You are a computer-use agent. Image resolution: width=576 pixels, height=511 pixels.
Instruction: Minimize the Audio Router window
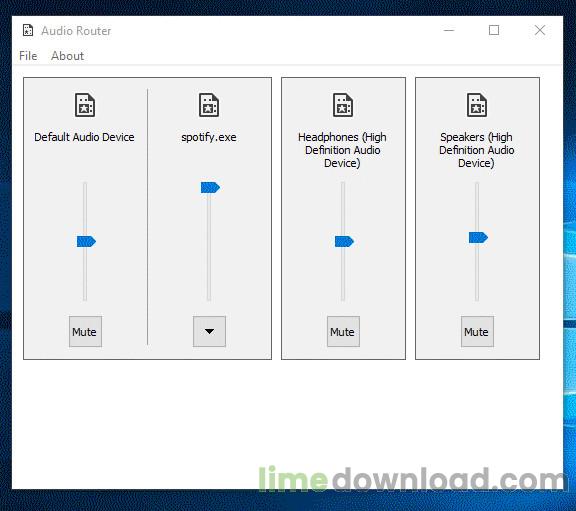(x=449, y=30)
